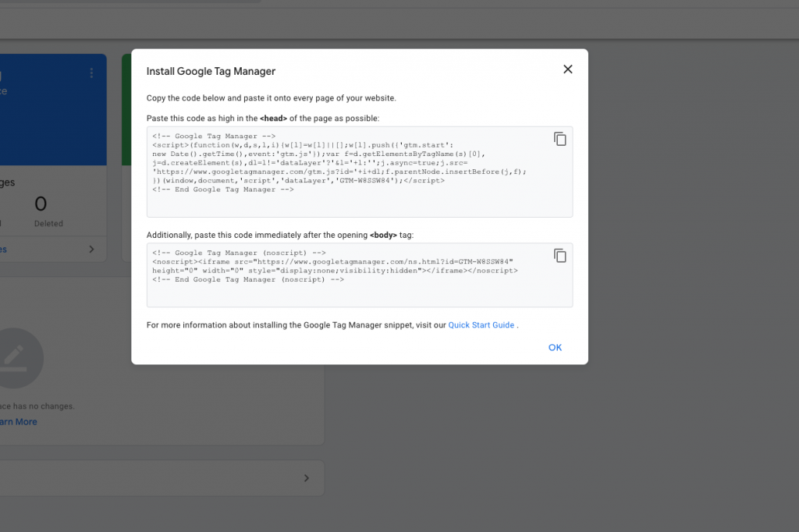The height and width of the screenshot is (532, 799).
Task: Click the Deleted count label
Action: 48,224
